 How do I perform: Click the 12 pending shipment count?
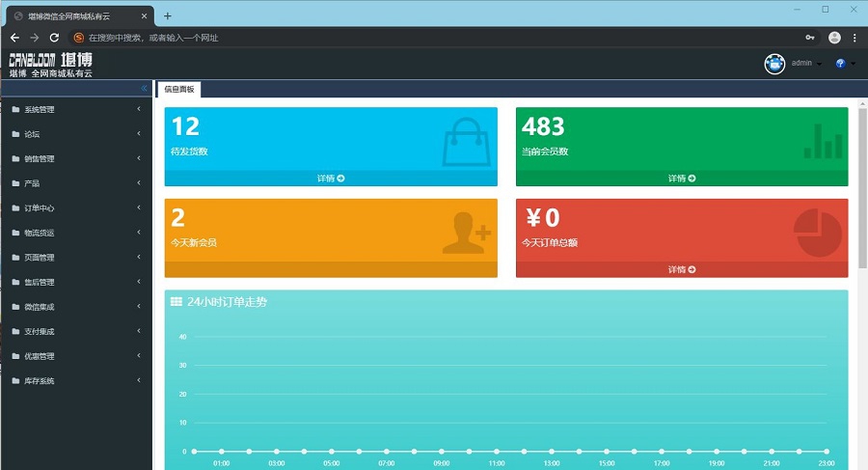click(185, 127)
